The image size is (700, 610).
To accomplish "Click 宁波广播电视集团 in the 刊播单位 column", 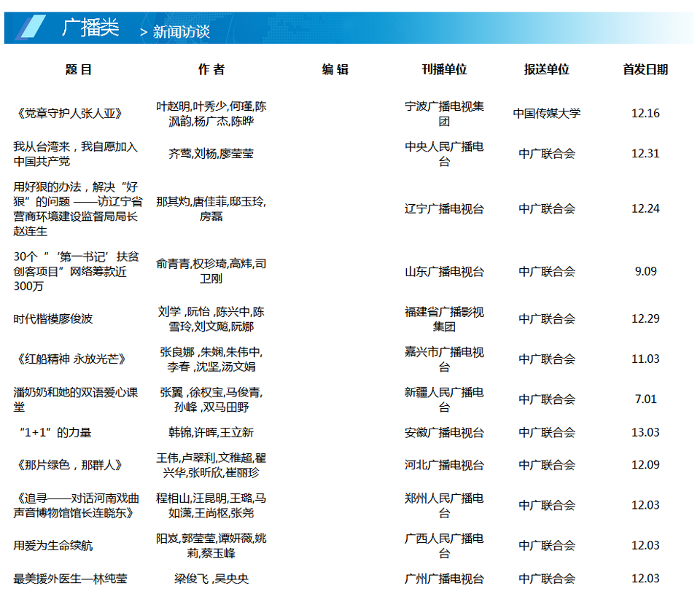I will pyautogui.click(x=444, y=114).
